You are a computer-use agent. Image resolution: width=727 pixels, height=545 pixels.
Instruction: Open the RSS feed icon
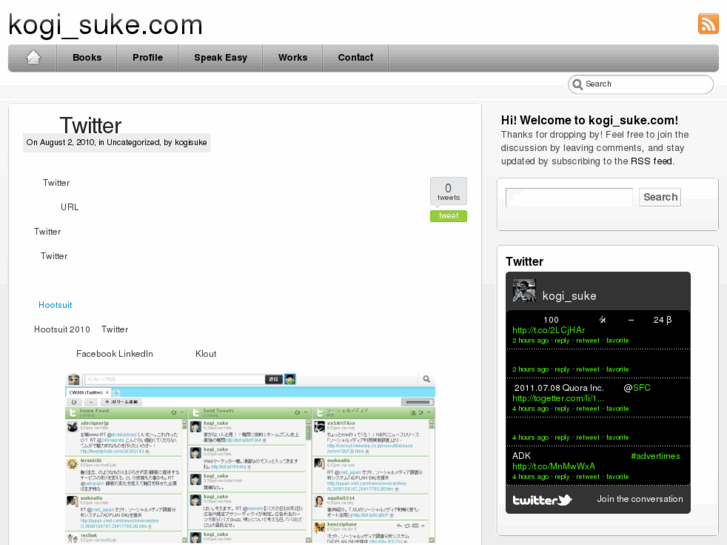pyautogui.click(x=708, y=24)
